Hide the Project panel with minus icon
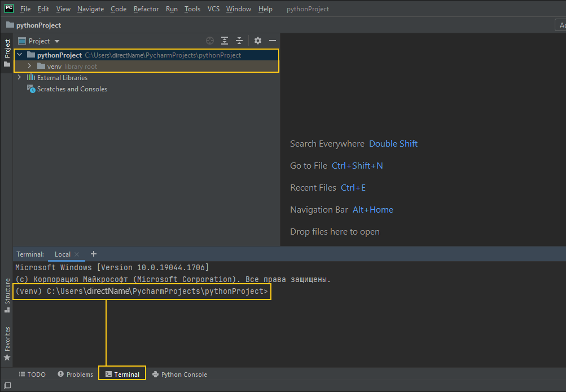The height and width of the screenshot is (392, 566). point(273,41)
